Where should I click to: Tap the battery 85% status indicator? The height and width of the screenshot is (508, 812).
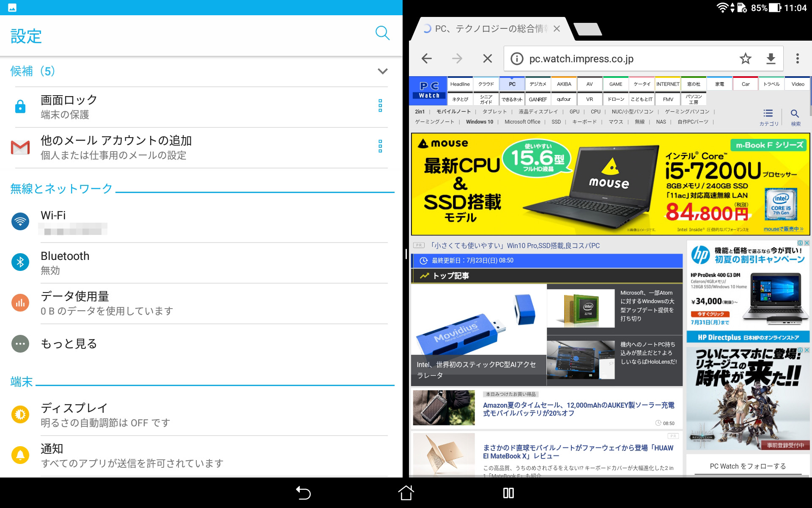[765, 8]
